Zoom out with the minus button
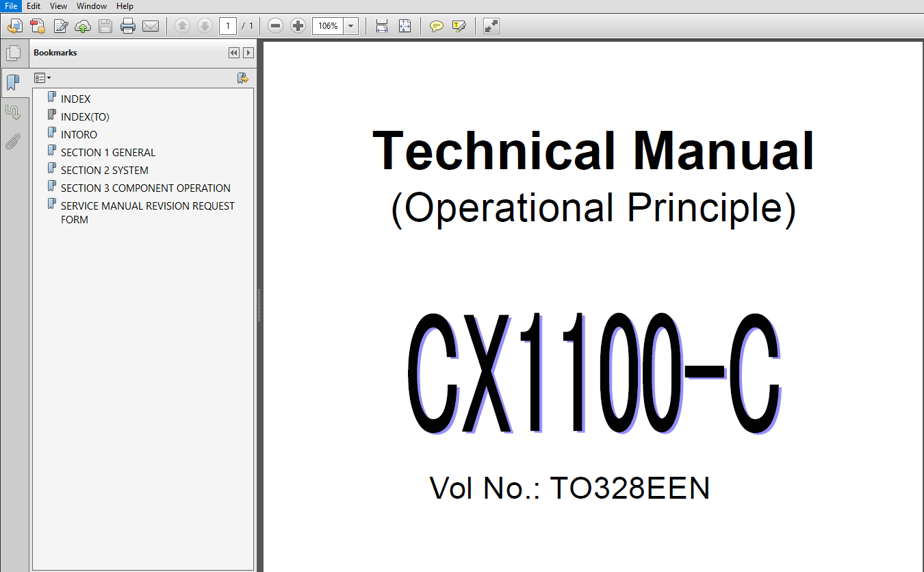This screenshot has height=572, width=924. point(275,26)
